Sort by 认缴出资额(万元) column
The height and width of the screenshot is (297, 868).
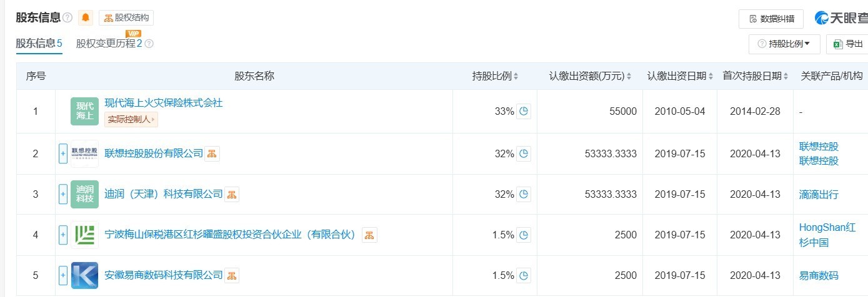(591, 76)
